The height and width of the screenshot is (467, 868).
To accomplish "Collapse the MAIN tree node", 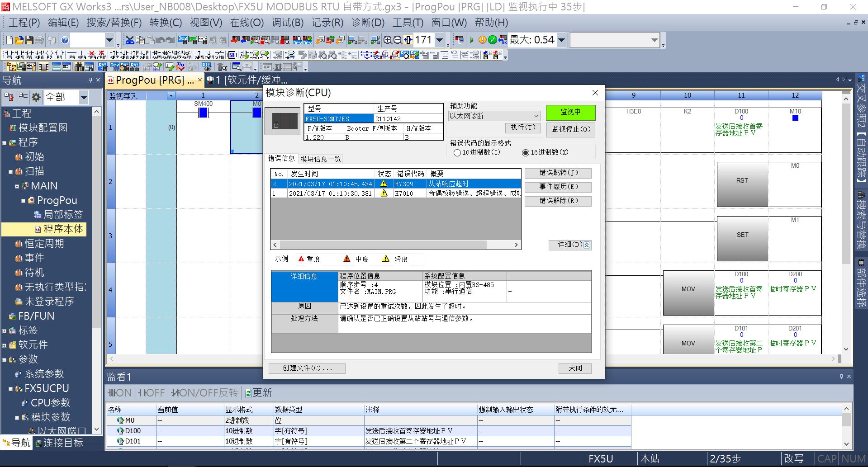I will (17, 186).
